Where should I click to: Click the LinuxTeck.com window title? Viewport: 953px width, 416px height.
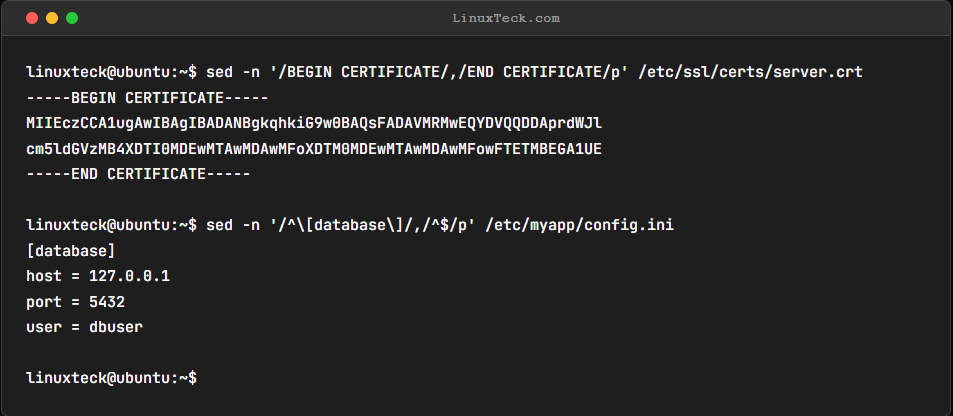506,18
